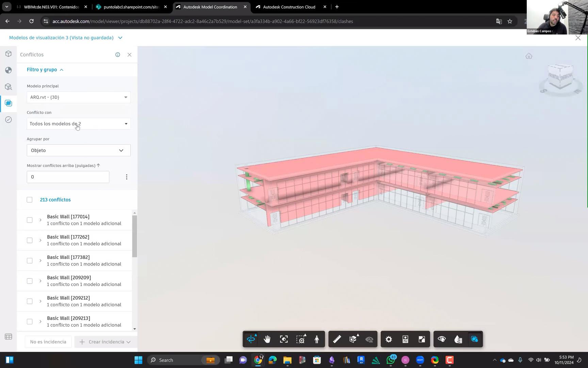Switch to the Autodesk Construction Cloud tab
588x368 pixels.
click(x=289, y=7)
